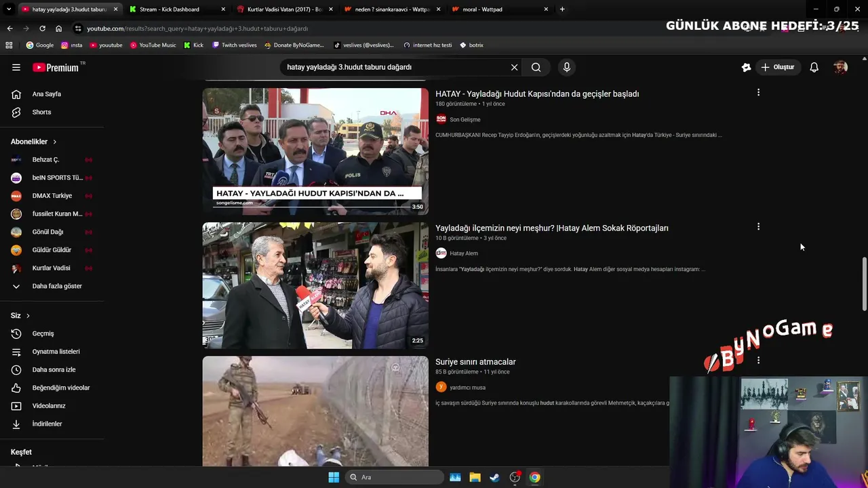868x488 pixels.
Task: Play the Hatay Yayladağı Hudut Kapısı thumbnail
Action: [315, 151]
